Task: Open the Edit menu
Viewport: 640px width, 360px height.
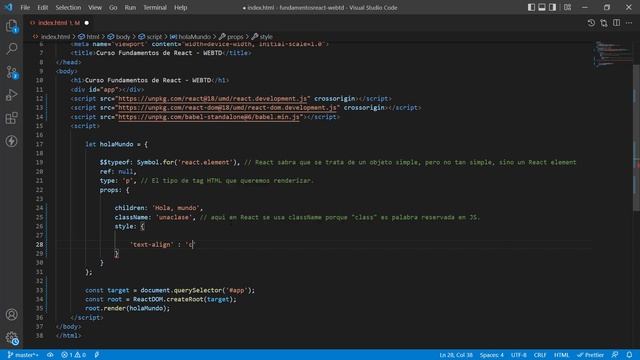Action: click(42, 7)
